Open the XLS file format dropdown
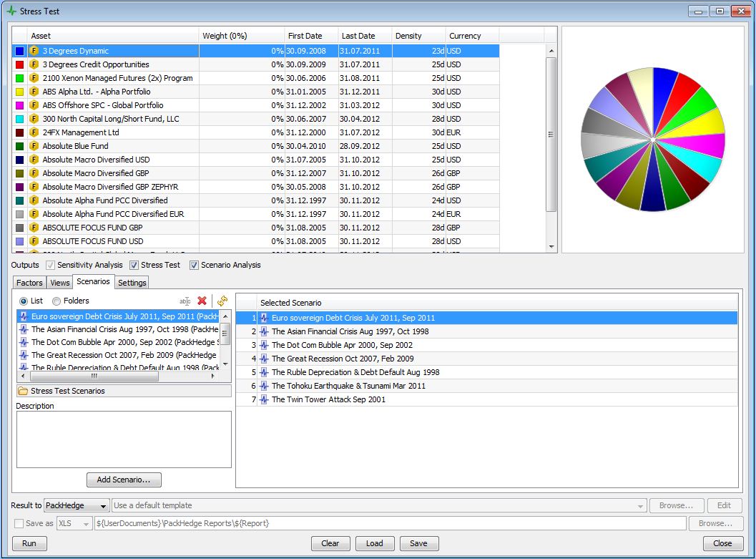Viewport: 756px width, 559px height. (x=74, y=523)
